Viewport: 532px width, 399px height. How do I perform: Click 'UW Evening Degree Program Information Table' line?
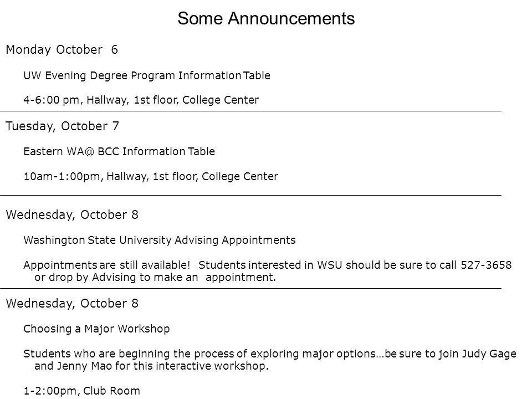click(147, 75)
